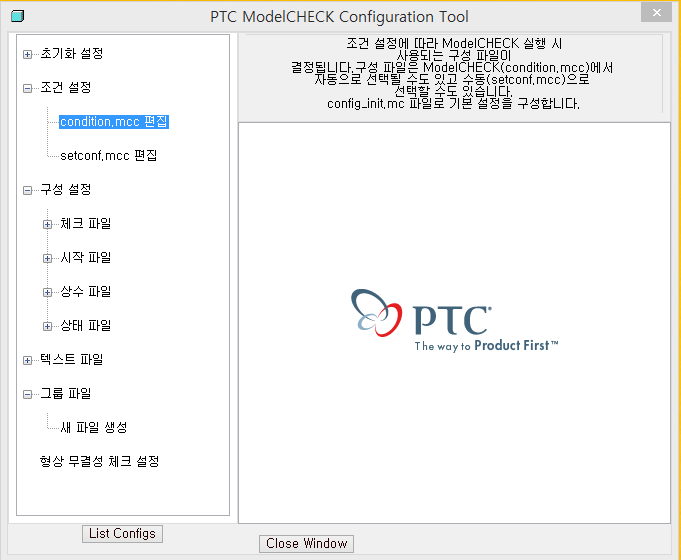Select the 구성 설정 tree item
Viewport: 681px width, 560px height.
coord(66,189)
